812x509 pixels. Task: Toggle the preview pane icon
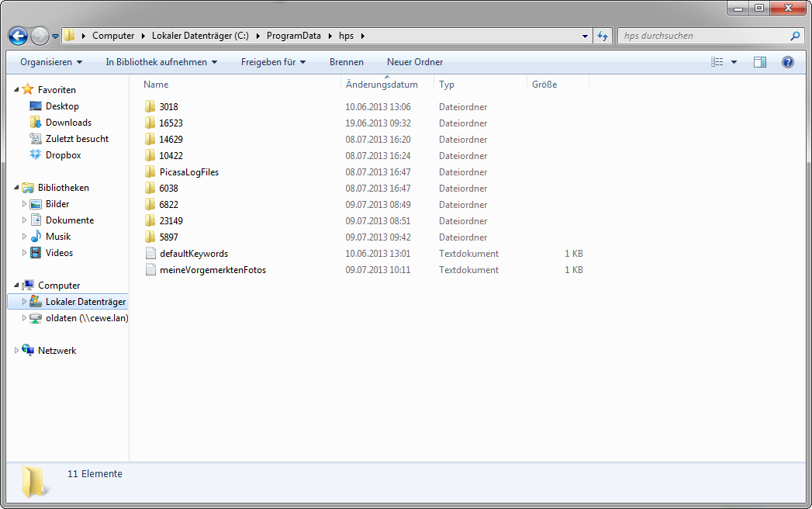coord(760,62)
